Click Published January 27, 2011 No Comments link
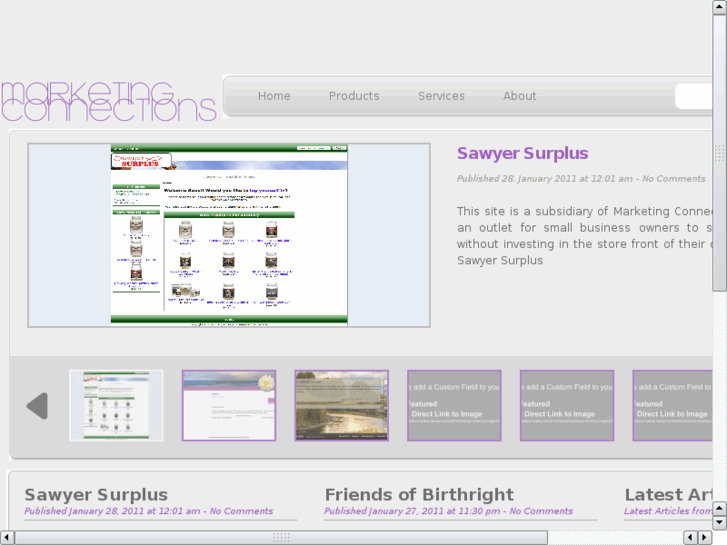Viewport: 727px width, 545px height. click(x=448, y=511)
